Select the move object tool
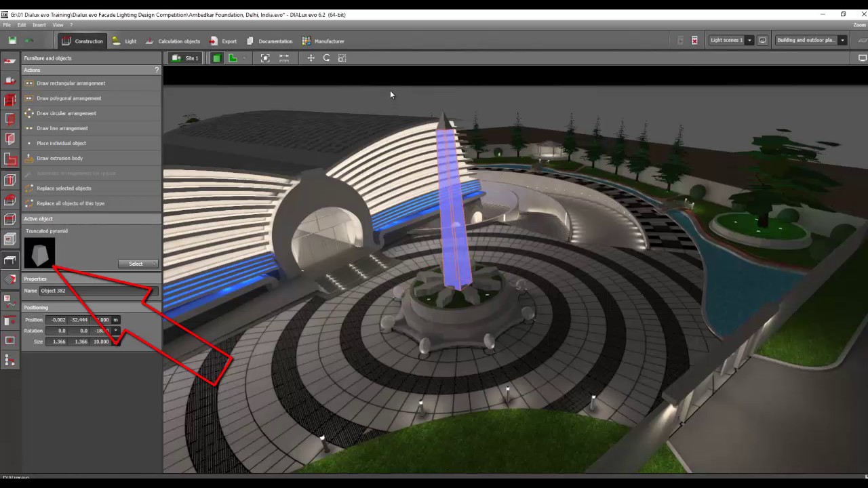 pos(311,58)
